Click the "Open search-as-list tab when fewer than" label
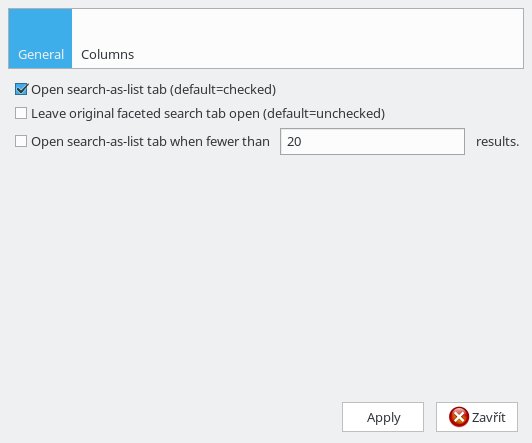 pyautogui.click(x=150, y=141)
